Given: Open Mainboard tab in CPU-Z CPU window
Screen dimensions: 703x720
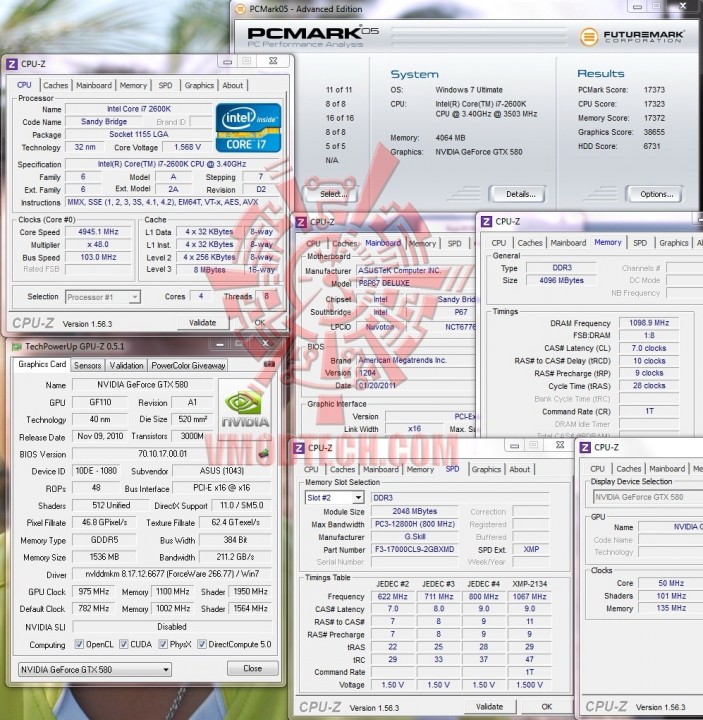Looking at the screenshot, I should [x=94, y=85].
